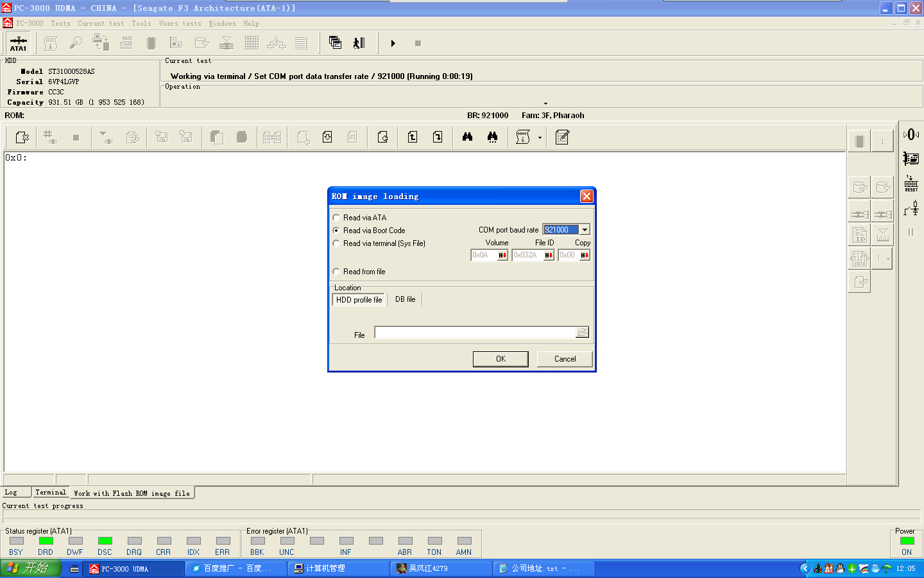Click the puzzle-piece page icon in the ROM toolbar
Screen dimensions: 924x578
22,137
